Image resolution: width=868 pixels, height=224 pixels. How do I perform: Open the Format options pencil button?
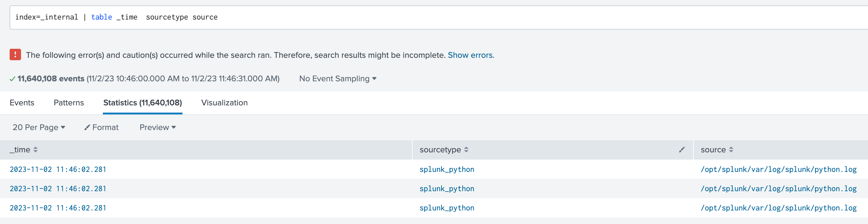(x=101, y=127)
